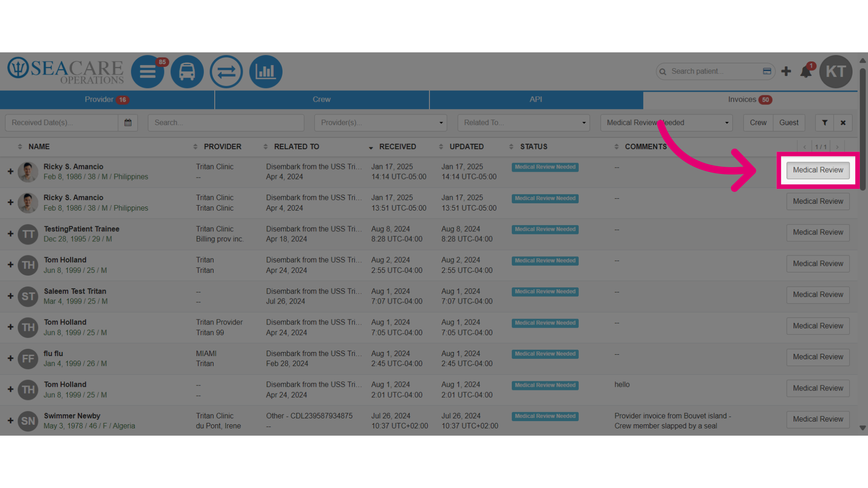Click the page scrollbar down arrow
The height and width of the screenshot is (488, 868).
[x=863, y=428]
